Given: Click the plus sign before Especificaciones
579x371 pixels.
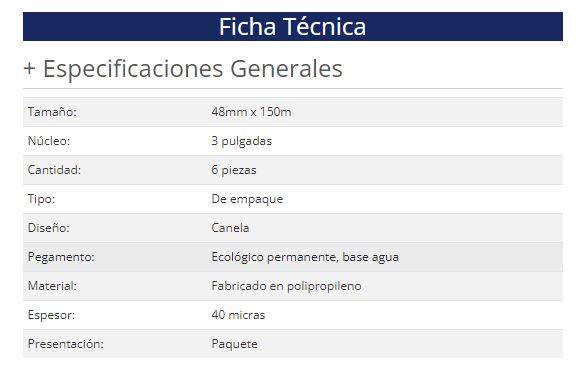Looking at the screenshot, I should tap(29, 69).
